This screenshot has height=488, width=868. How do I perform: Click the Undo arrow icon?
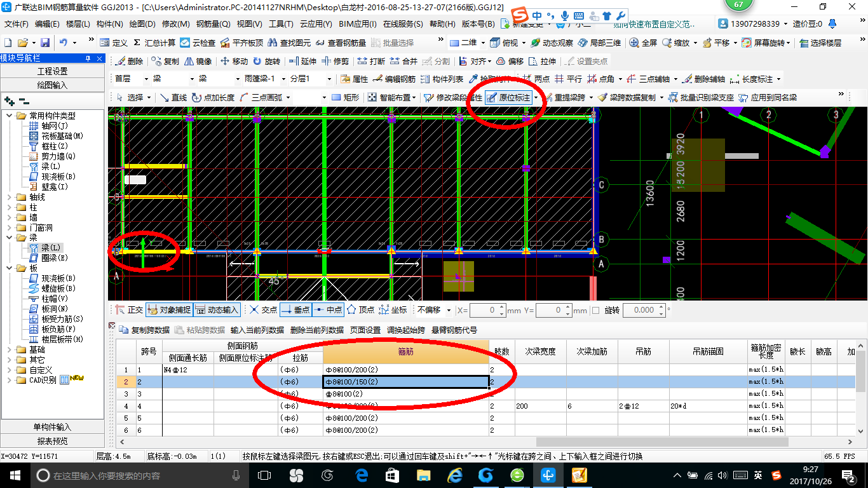(64, 43)
